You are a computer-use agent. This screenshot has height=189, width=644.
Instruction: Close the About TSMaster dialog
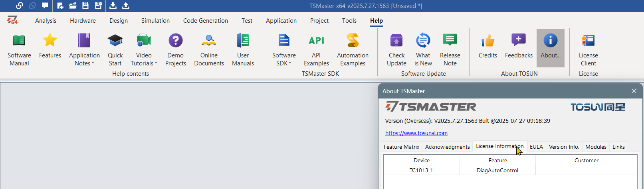click(x=634, y=91)
